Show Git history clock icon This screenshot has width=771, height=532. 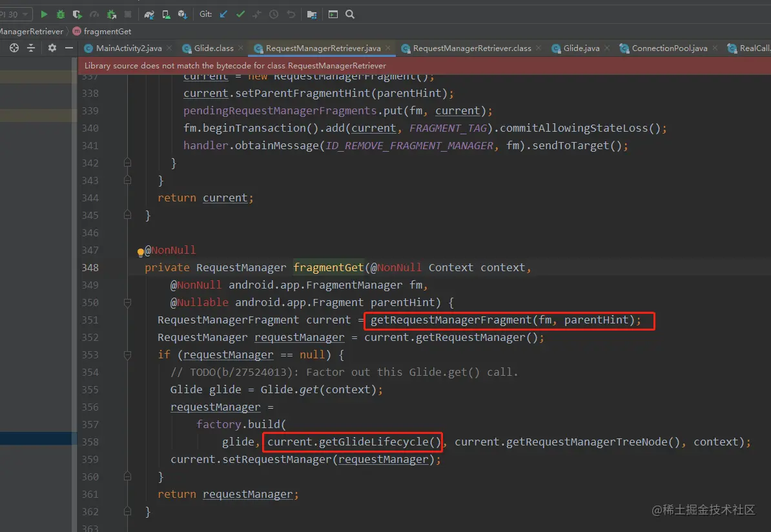click(274, 14)
